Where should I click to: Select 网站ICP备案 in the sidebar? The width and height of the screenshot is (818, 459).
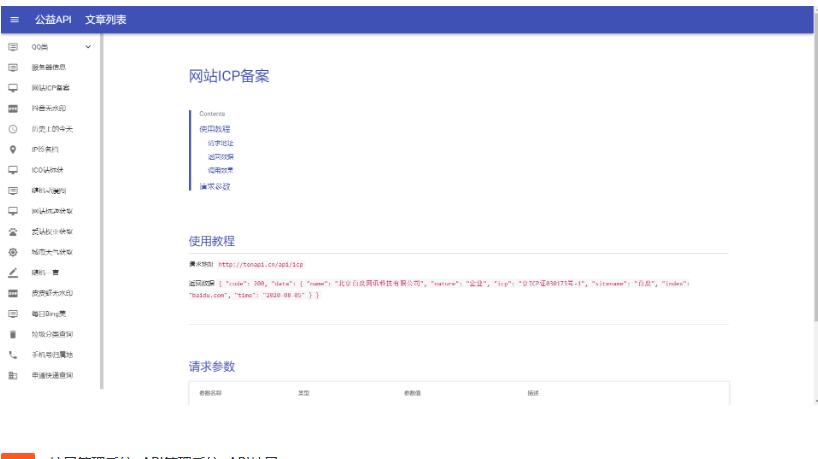[51, 88]
